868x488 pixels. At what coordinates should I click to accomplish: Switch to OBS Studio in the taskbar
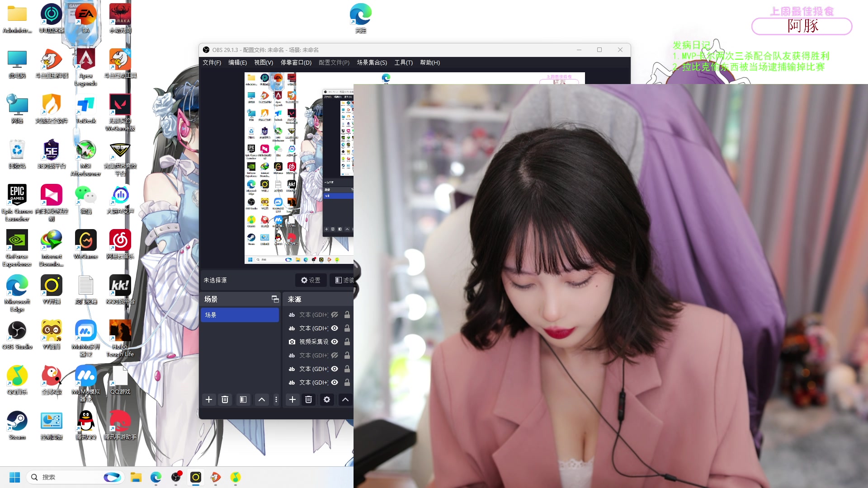tap(176, 477)
